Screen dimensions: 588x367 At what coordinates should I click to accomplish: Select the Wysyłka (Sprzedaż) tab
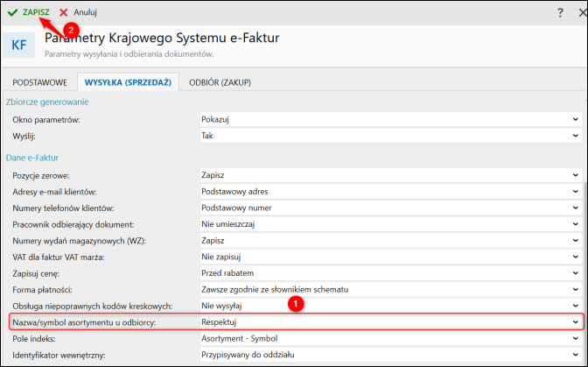128,82
